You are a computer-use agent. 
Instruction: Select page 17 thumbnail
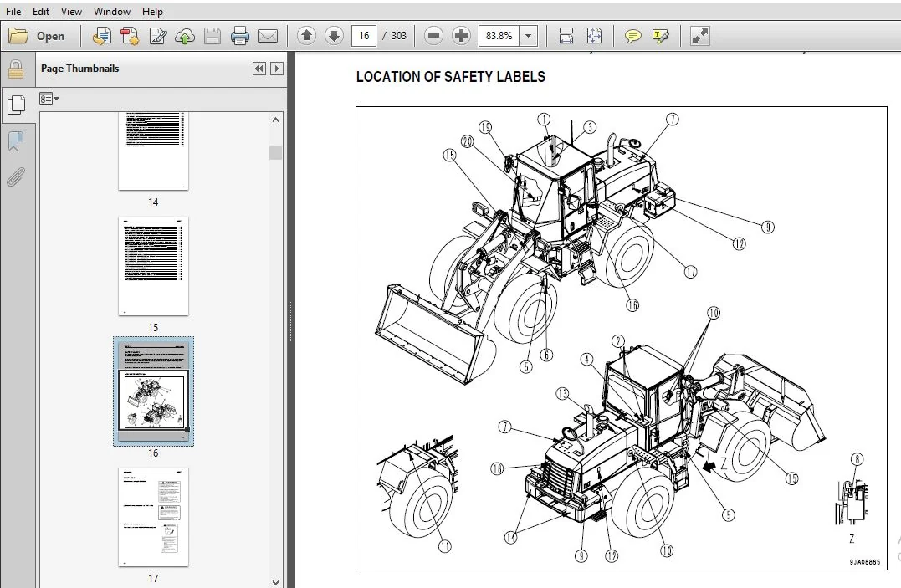153,517
